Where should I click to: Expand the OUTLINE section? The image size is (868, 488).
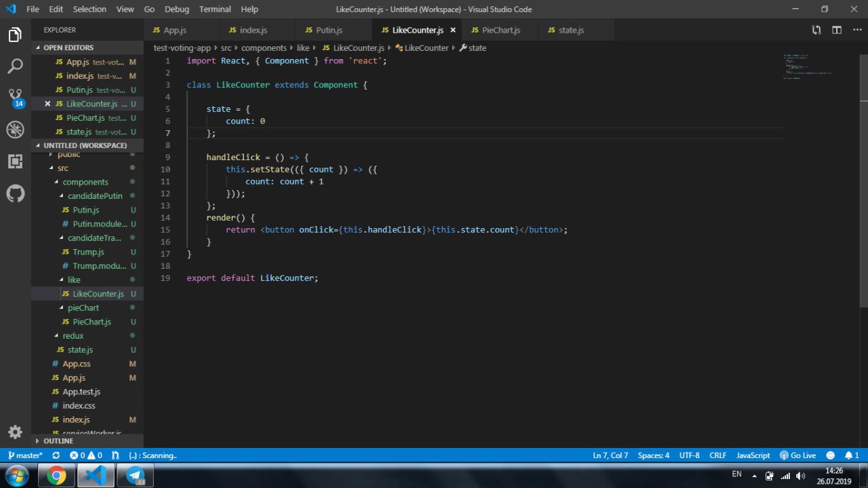(58, 441)
